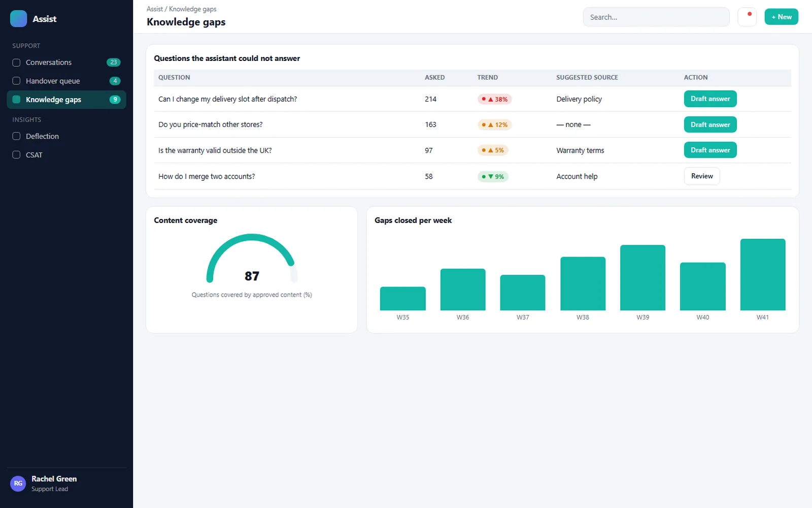
Task: Click "Do you price-match other stores?" question
Action: coord(211,124)
